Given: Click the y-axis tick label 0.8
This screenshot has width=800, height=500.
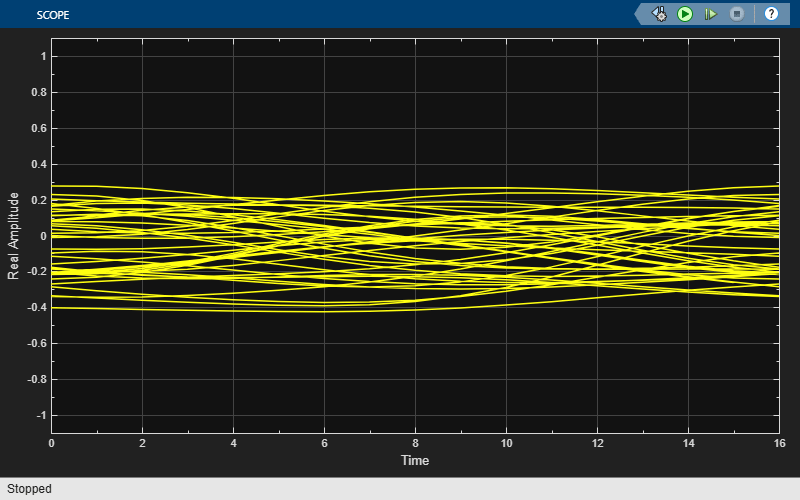Looking at the screenshot, I should pyautogui.click(x=37, y=92).
